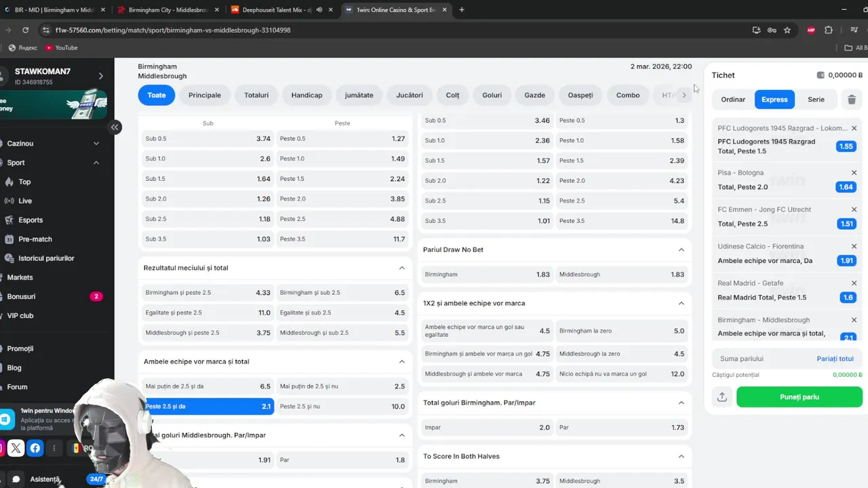
Task: Collapse Pariul Draw No Bet section
Action: [x=681, y=249]
